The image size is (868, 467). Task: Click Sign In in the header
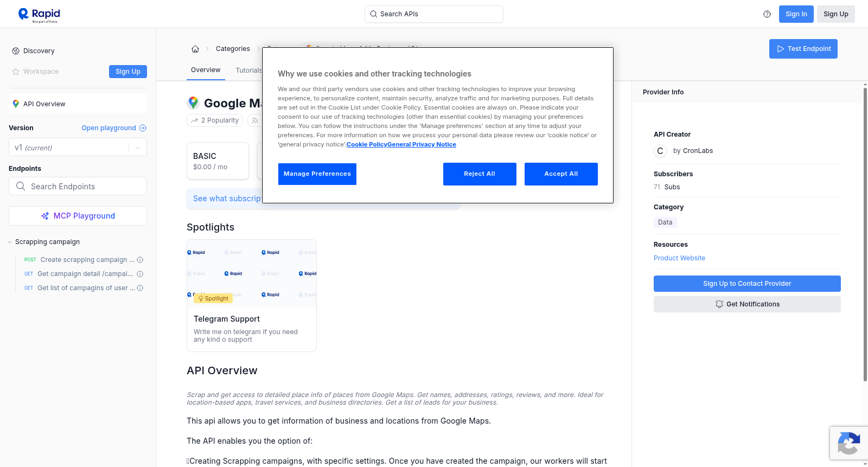click(x=796, y=14)
